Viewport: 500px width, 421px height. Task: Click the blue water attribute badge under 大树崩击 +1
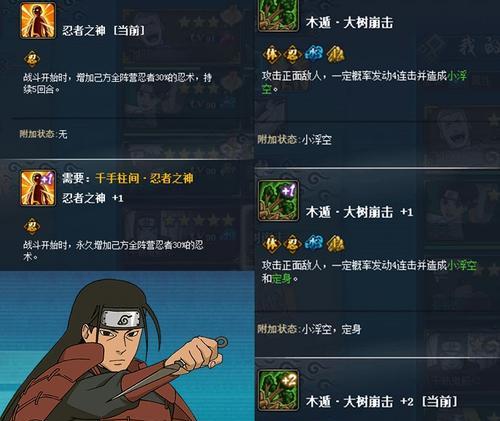(314, 243)
